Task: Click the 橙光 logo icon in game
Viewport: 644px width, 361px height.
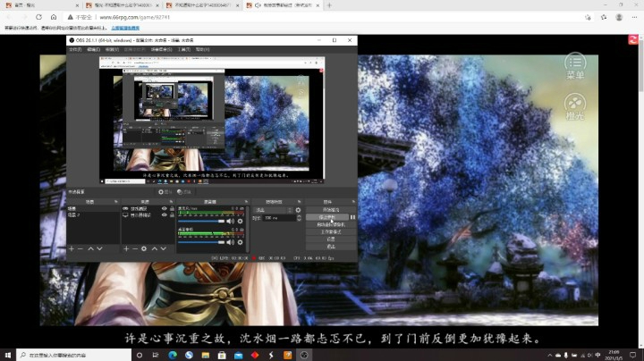Action: click(575, 106)
